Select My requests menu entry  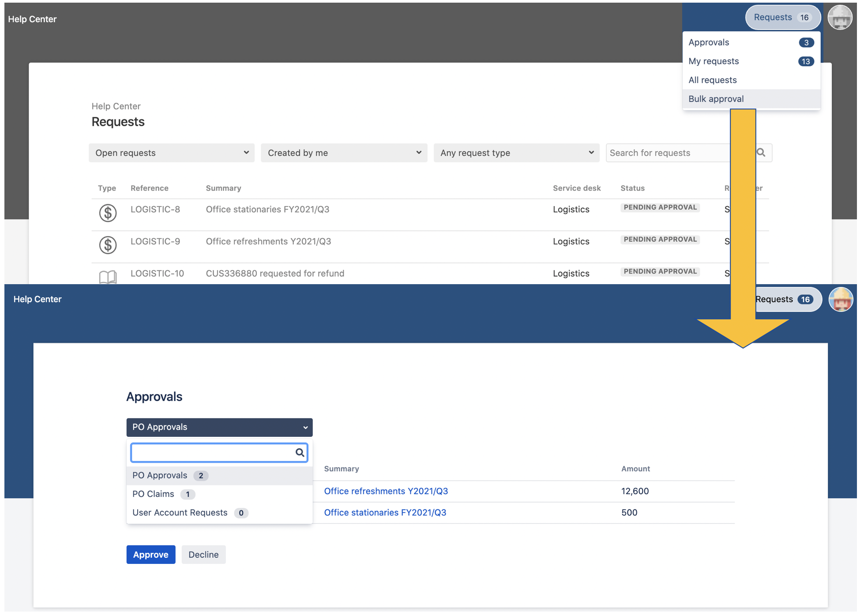pyautogui.click(x=713, y=61)
